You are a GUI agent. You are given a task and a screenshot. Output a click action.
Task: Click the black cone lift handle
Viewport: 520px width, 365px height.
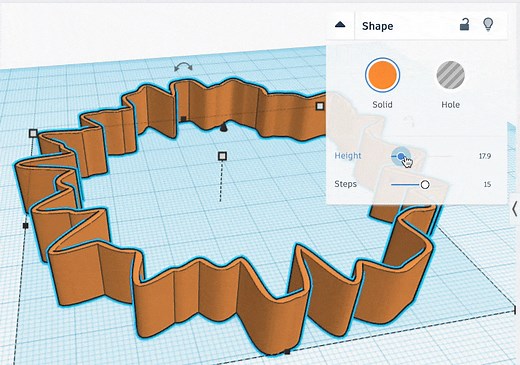pos(224,127)
